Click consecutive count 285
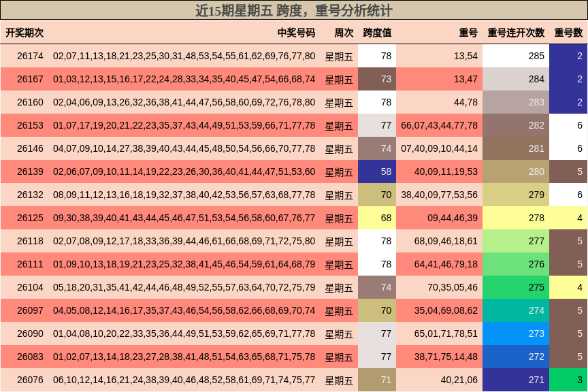588x392 pixels. point(516,56)
